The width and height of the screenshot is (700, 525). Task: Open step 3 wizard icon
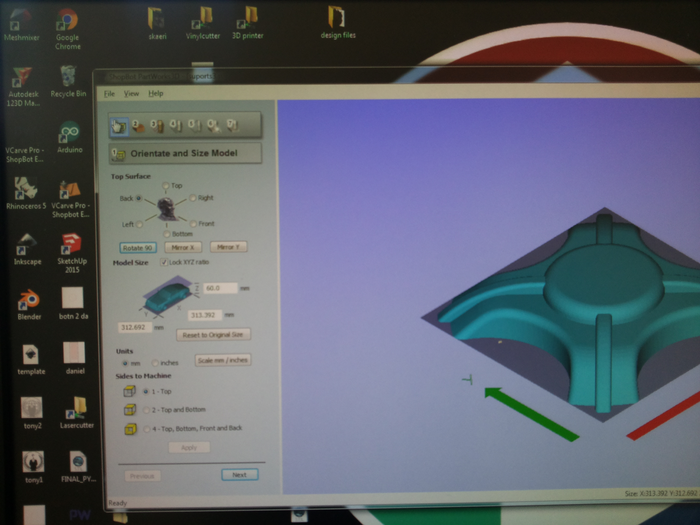[157, 126]
